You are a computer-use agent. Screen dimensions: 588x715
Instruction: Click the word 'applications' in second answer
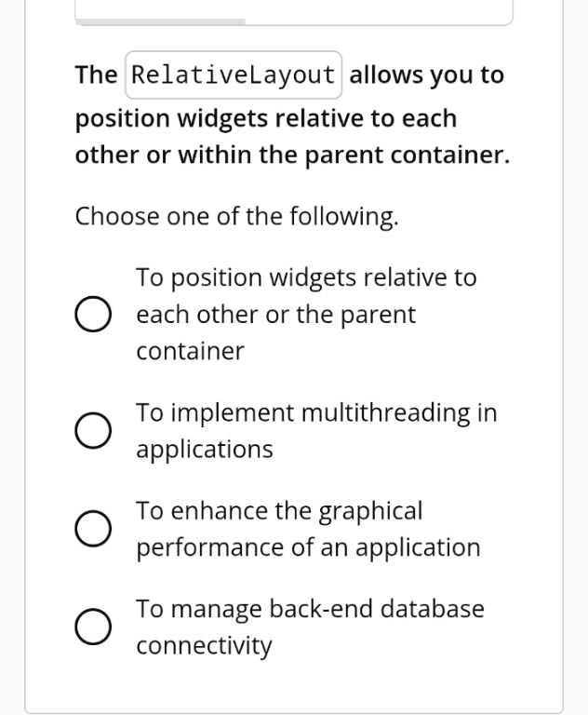coord(205,449)
